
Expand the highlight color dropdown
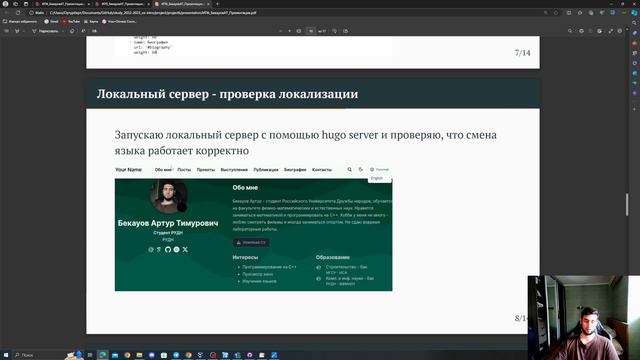24,31
